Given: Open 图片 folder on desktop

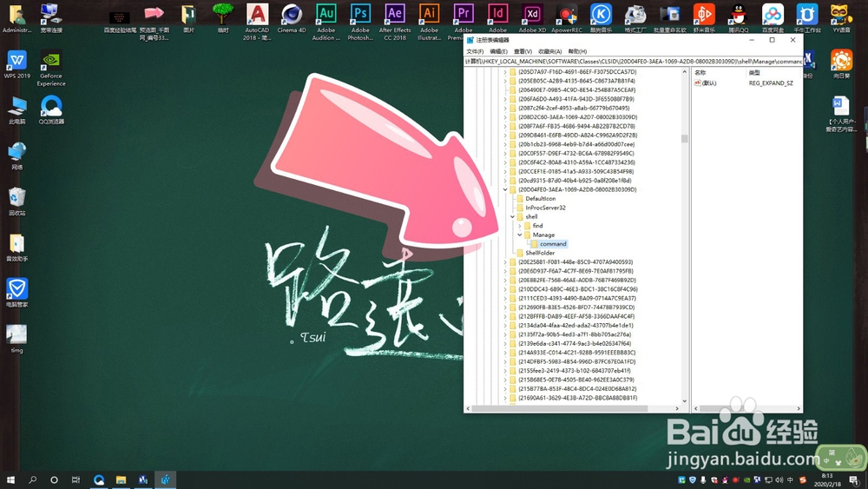Looking at the screenshot, I should (188, 18).
